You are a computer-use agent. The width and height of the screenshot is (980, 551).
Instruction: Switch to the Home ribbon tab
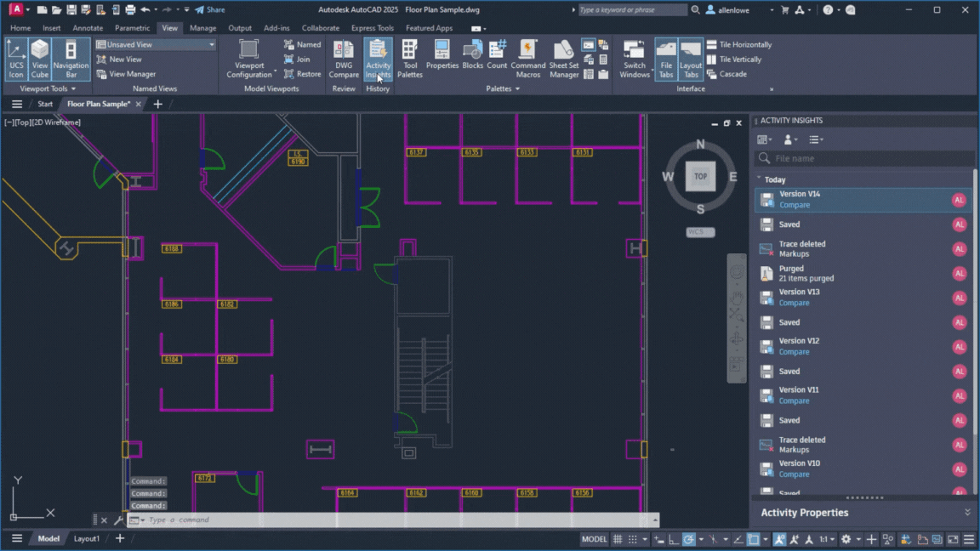pyautogui.click(x=20, y=28)
